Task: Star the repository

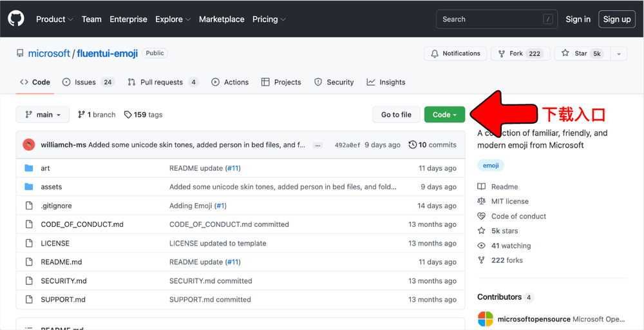Action: pyautogui.click(x=582, y=53)
